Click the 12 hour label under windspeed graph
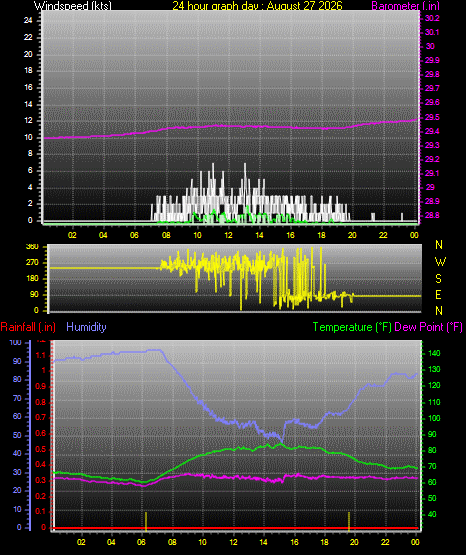The image size is (466, 555). (x=228, y=235)
